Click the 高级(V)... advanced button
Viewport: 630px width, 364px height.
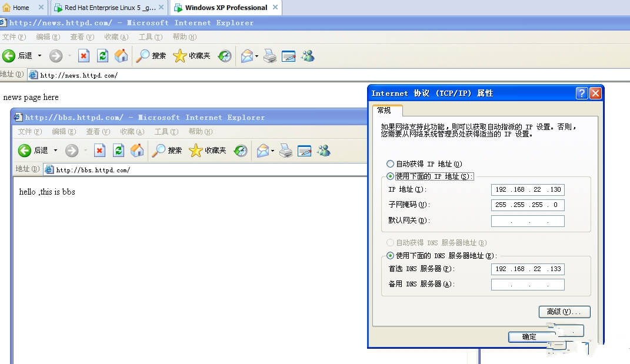click(x=564, y=312)
